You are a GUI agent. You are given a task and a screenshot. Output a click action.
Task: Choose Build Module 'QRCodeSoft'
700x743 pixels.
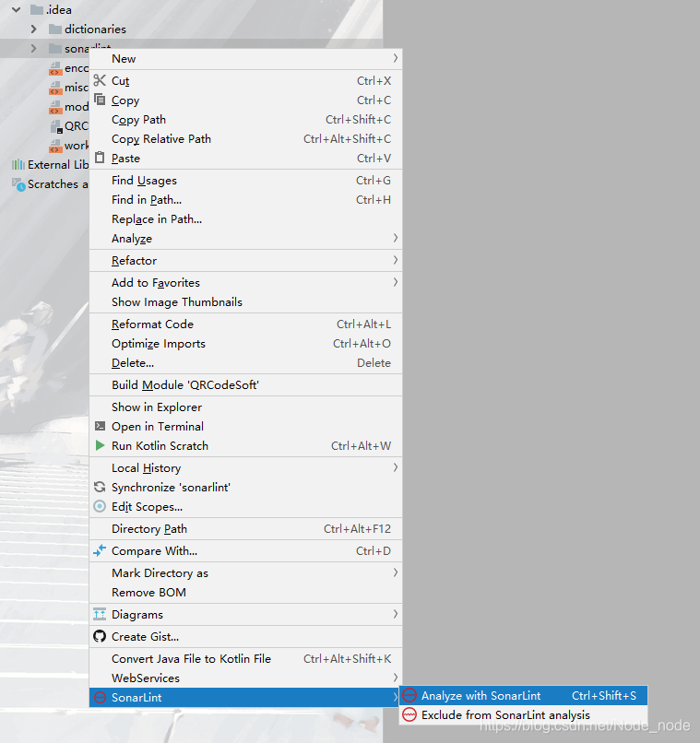245,384
